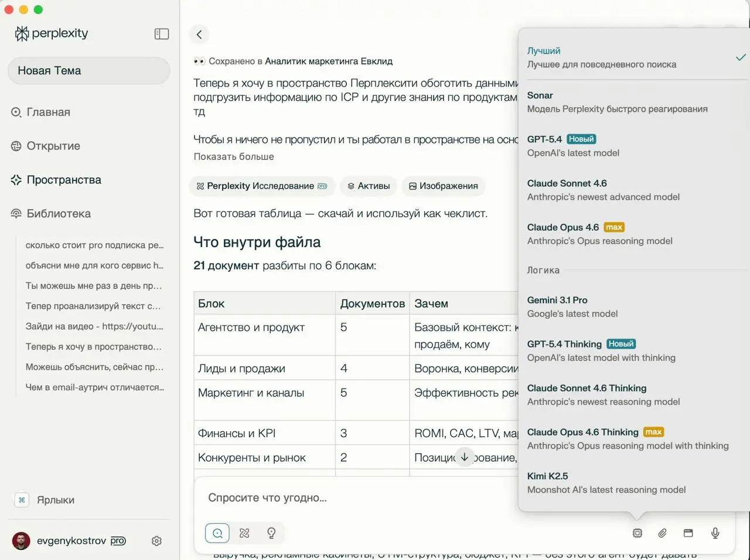
Task: Click the Маркетинг и каналы cell
Action: point(265,401)
